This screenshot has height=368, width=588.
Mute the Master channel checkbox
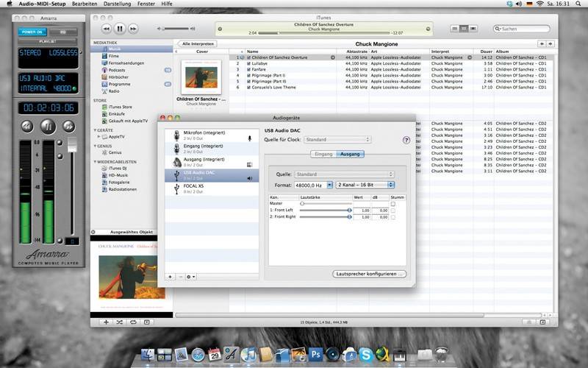(393, 204)
